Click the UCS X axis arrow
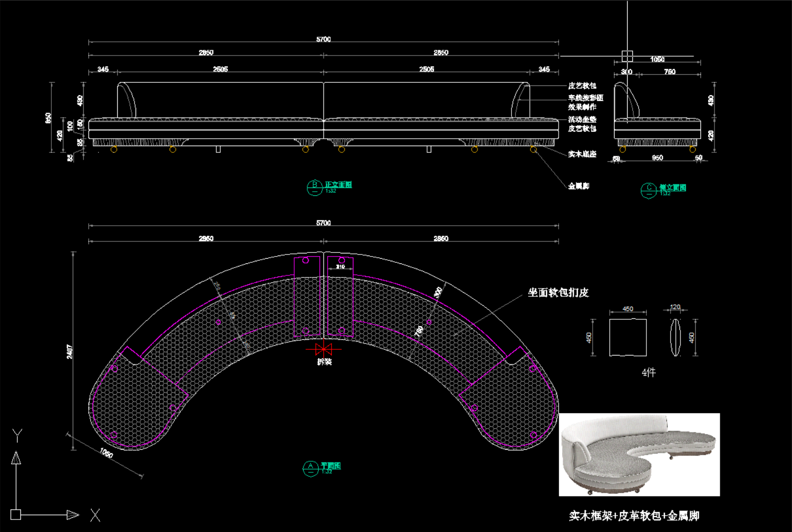 tap(72, 515)
